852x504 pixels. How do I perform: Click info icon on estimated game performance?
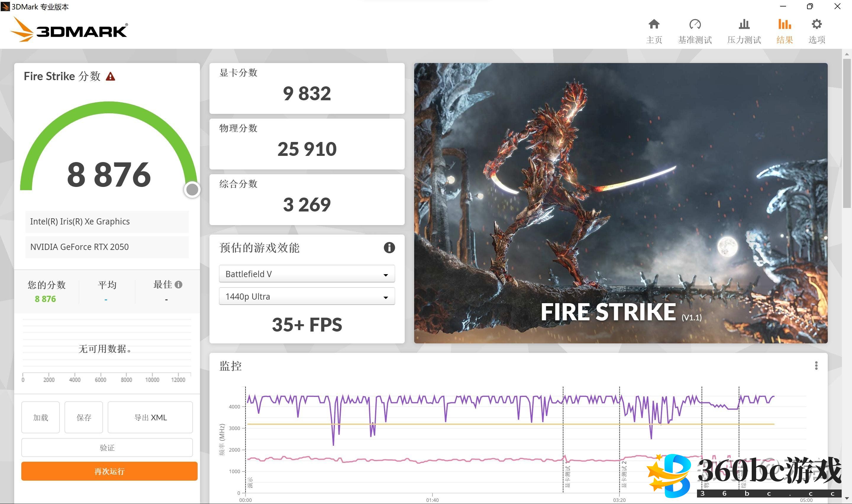[x=389, y=248]
